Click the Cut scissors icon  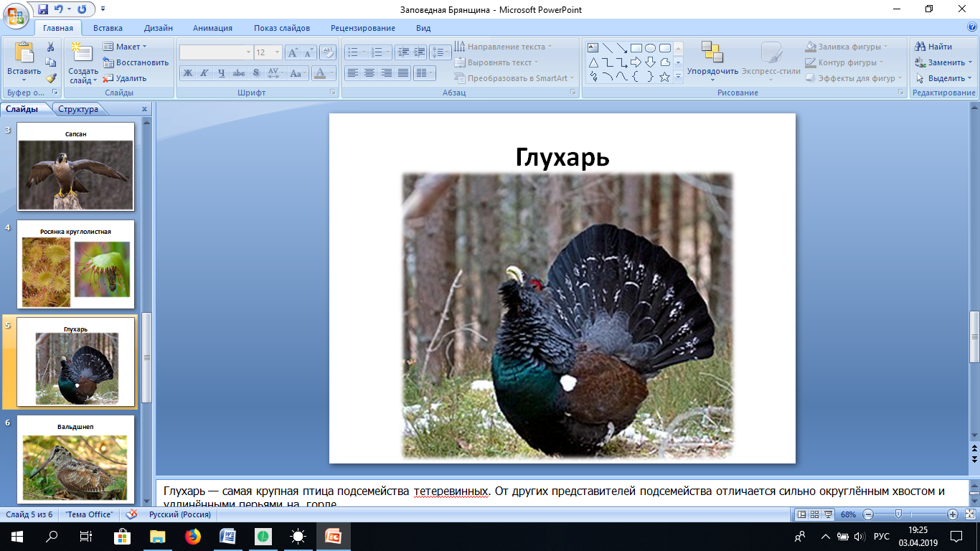pos(51,47)
